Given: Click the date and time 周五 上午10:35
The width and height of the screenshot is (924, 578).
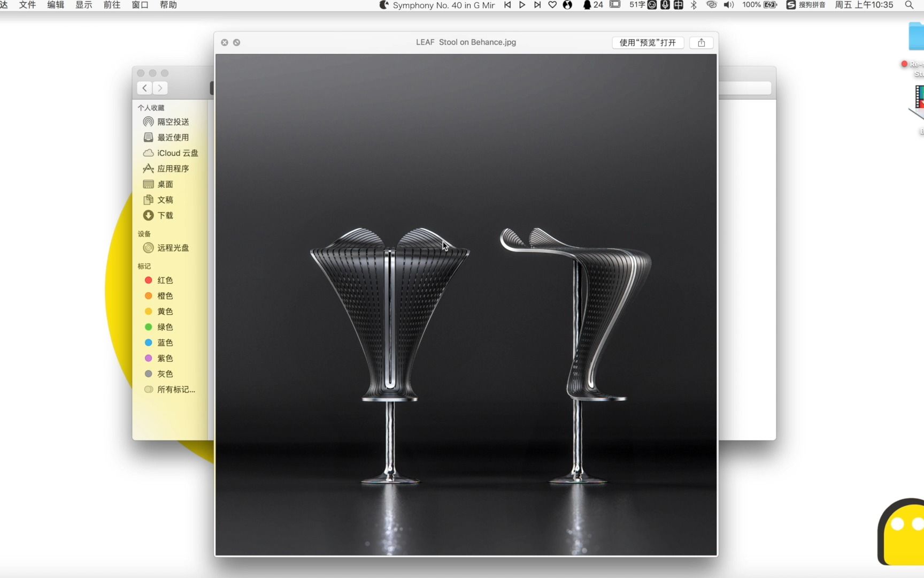Looking at the screenshot, I should [x=864, y=5].
